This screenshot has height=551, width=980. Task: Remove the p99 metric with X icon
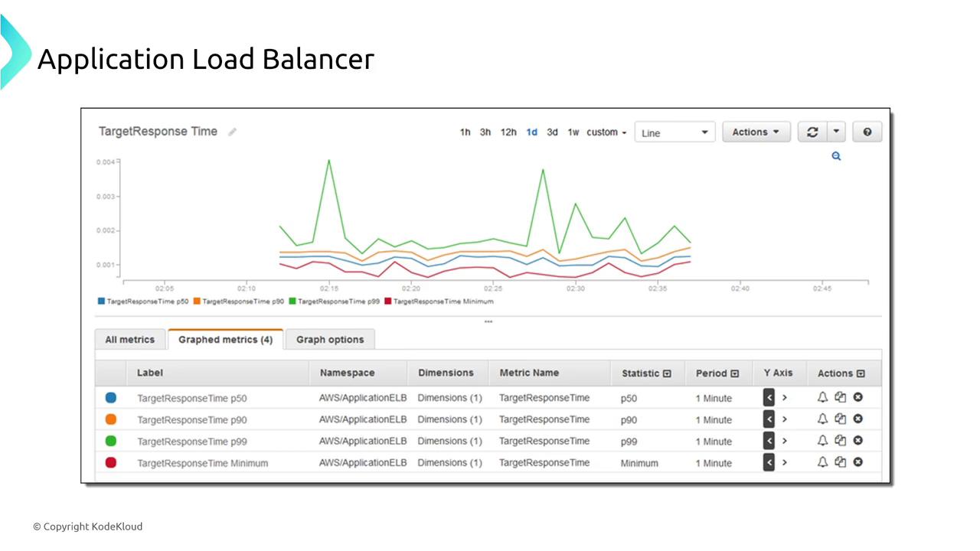tap(858, 440)
